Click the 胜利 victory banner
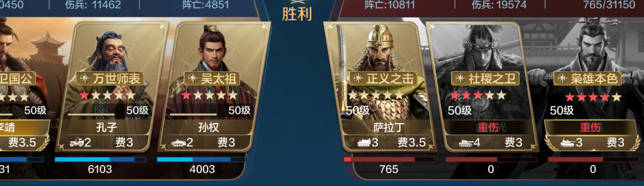Screen dimensions: 644x186 (297, 14)
